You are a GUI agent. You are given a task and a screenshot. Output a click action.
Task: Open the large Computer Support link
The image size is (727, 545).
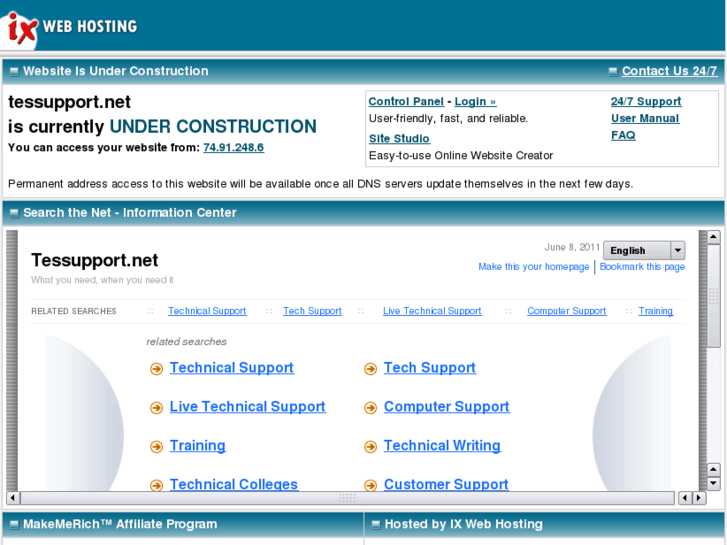pos(446,407)
